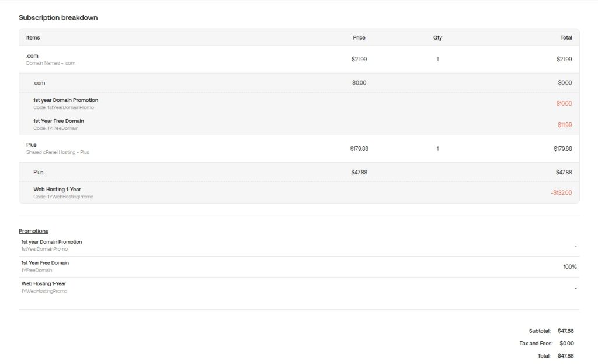Click the Subscription breakdown heading
Viewport: 598px width, 364px height.
tap(58, 17)
